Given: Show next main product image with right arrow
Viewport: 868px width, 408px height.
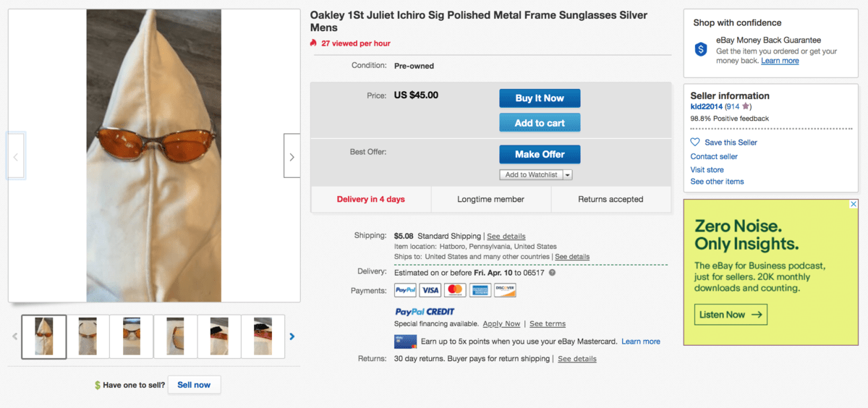Looking at the screenshot, I should [292, 156].
